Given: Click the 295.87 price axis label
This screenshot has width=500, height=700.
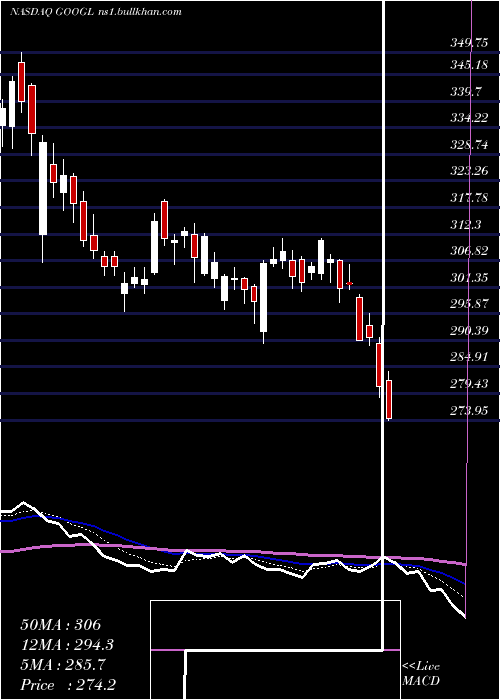Looking at the screenshot, I should [468, 304].
